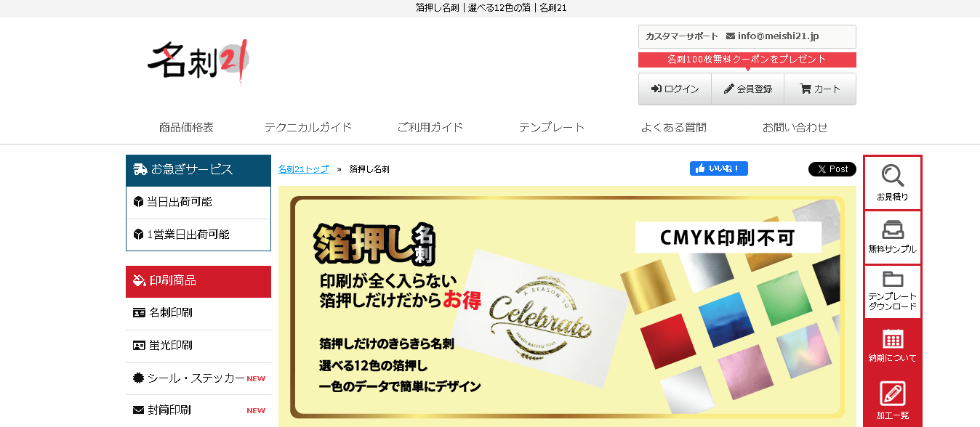Click the ログイン button
This screenshot has height=427, width=980.
click(675, 89)
